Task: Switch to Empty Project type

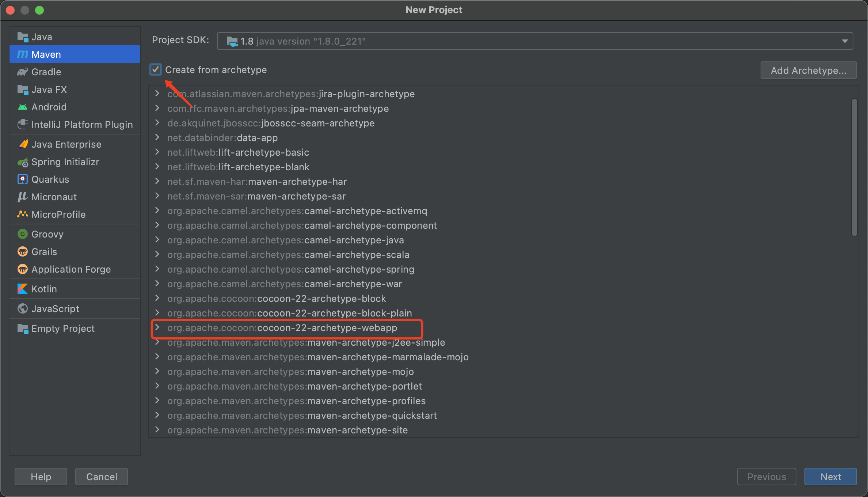Action: tap(63, 329)
